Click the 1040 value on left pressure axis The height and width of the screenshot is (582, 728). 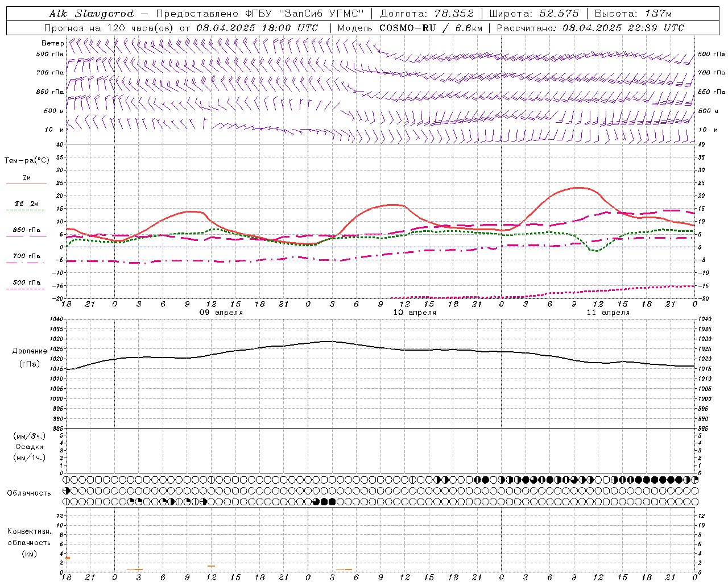point(55,319)
